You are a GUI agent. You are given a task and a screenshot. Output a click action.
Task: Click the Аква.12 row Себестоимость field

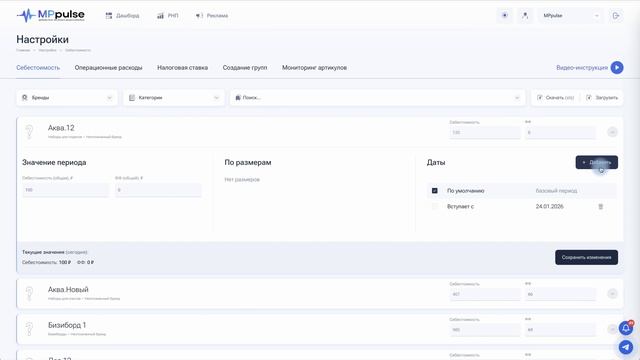click(x=485, y=132)
